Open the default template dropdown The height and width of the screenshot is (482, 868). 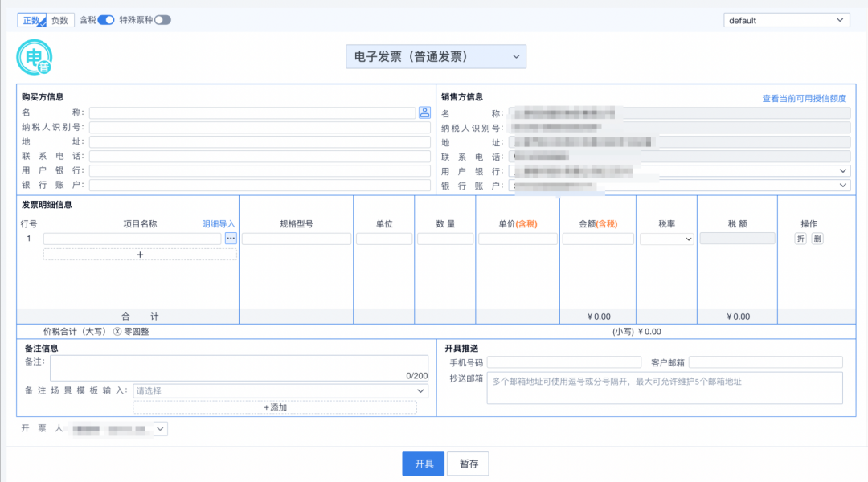coord(787,20)
